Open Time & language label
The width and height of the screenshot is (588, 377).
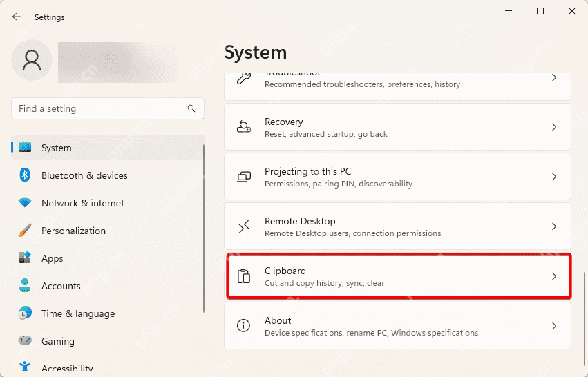(x=78, y=313)
